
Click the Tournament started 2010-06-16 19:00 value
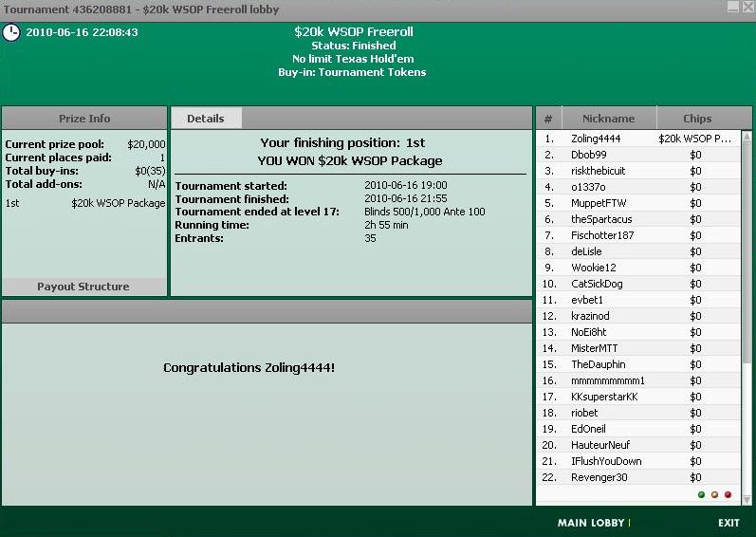pyautogui.click(x=405, y=185)
